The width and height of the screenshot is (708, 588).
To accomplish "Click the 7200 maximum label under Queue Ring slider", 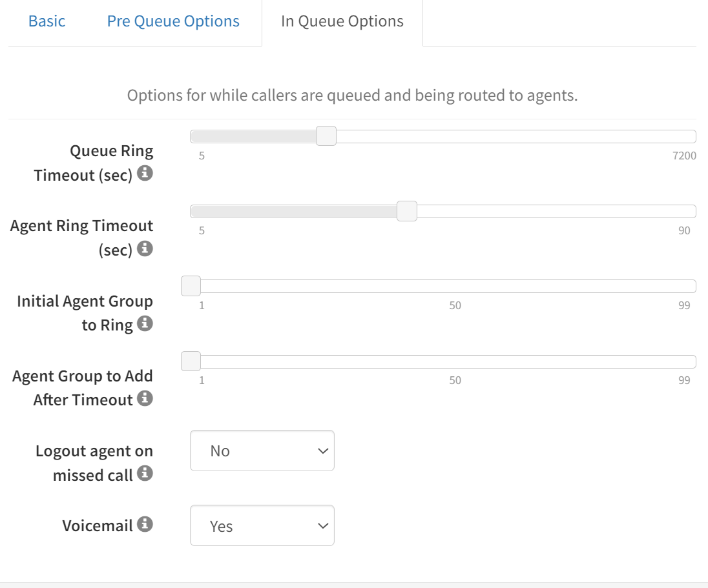I will pyautogui.click(x=684, y=156).
